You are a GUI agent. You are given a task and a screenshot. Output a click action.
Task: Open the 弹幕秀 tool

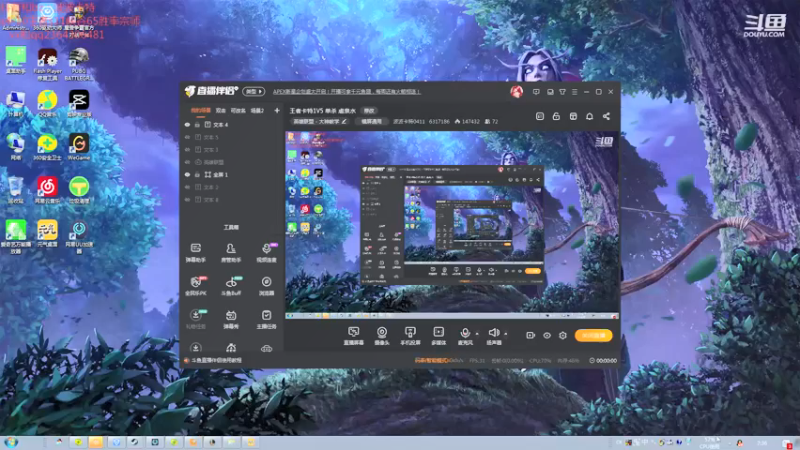point(231,319)
